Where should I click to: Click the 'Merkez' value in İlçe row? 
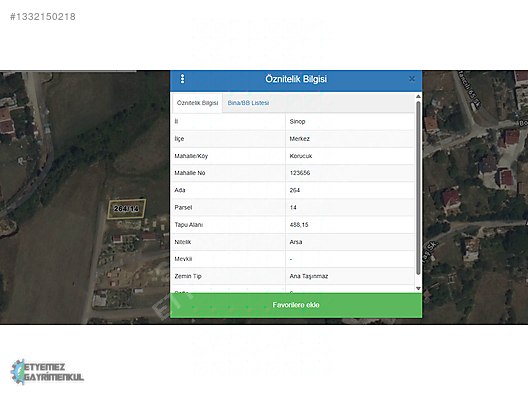[299, 139]
